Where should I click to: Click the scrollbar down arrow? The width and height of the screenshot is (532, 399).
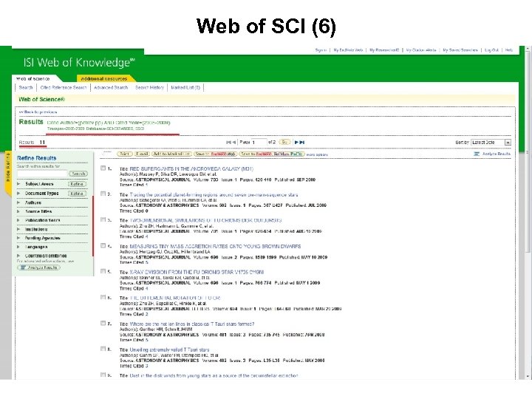pyautogui.click(x=528, y=377)
